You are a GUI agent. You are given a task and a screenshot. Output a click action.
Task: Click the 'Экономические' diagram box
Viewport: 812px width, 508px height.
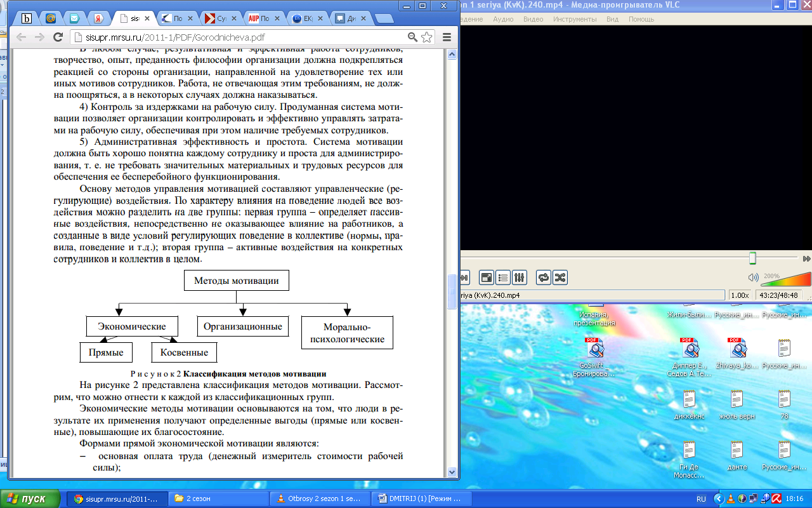[132, 326]
